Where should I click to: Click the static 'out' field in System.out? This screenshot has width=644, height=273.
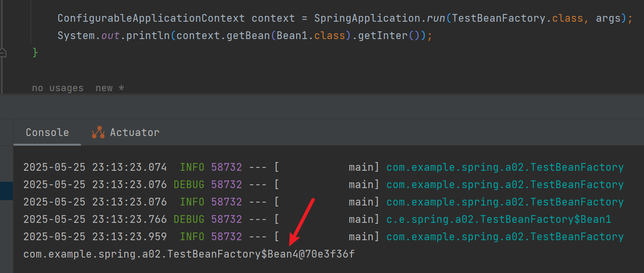[111, 36]
